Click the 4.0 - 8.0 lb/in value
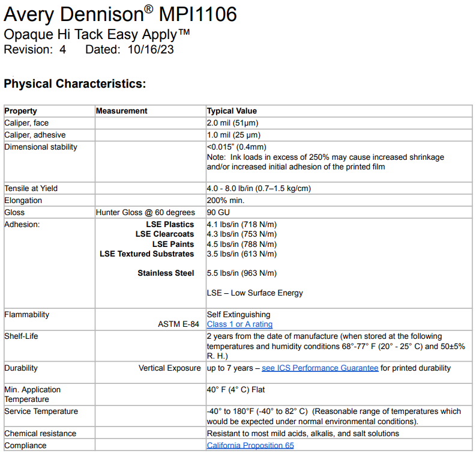 259,189
